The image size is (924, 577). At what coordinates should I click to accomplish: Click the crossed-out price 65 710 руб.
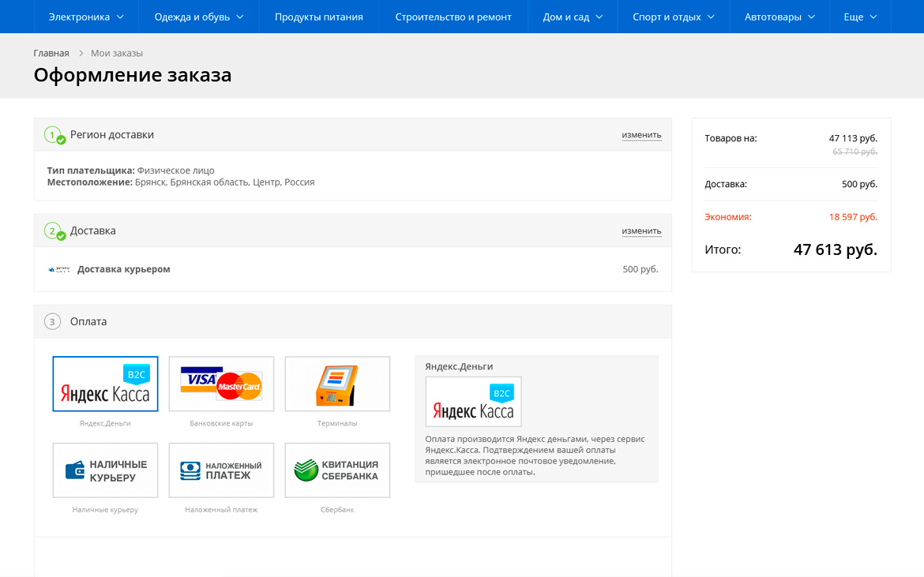point(855,152)
